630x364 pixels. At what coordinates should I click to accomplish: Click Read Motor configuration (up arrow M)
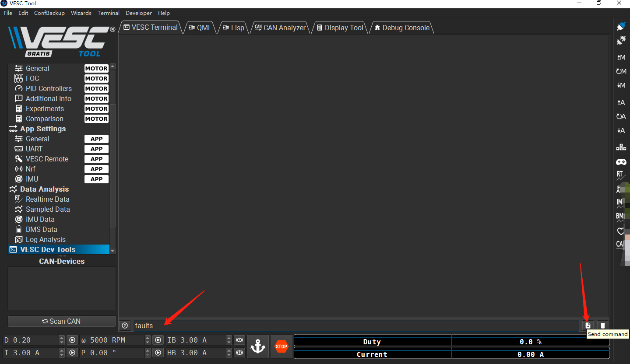[x=621, y=57]
